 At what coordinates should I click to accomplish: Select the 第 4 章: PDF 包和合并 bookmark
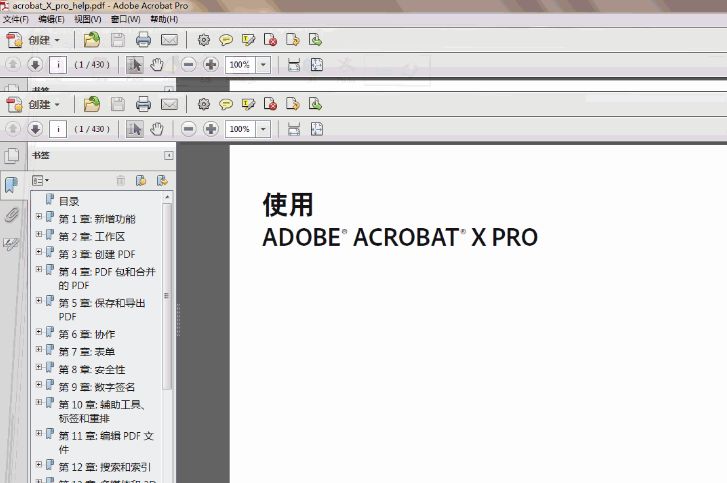107,278
